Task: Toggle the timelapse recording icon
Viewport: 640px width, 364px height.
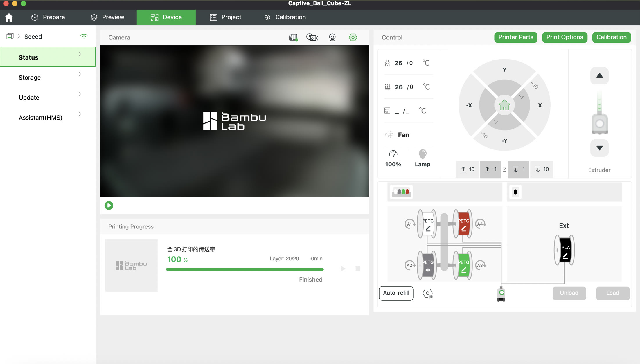Action: coord(312,37)
